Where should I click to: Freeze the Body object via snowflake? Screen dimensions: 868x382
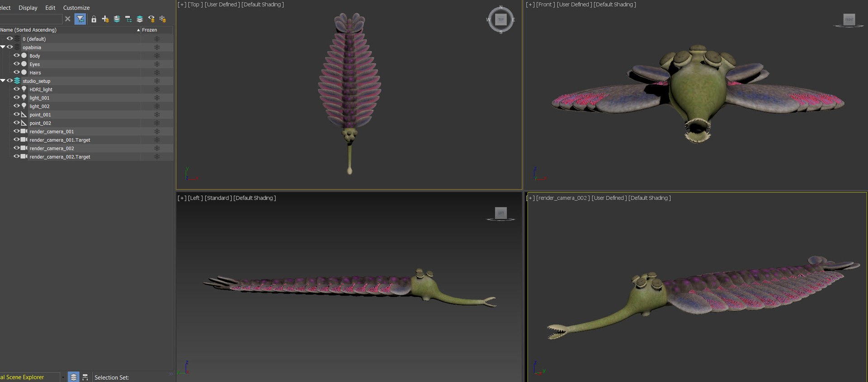point(157,56)
